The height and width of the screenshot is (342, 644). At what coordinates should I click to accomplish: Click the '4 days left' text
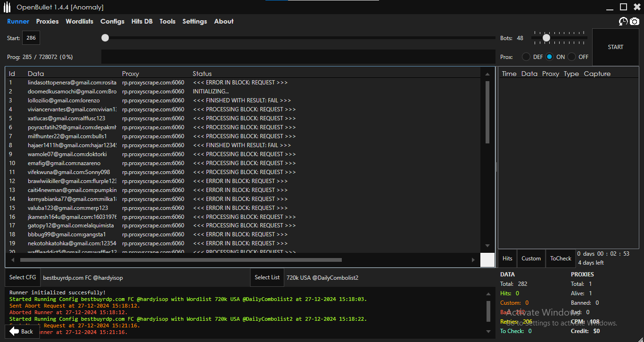click(591, 263)
